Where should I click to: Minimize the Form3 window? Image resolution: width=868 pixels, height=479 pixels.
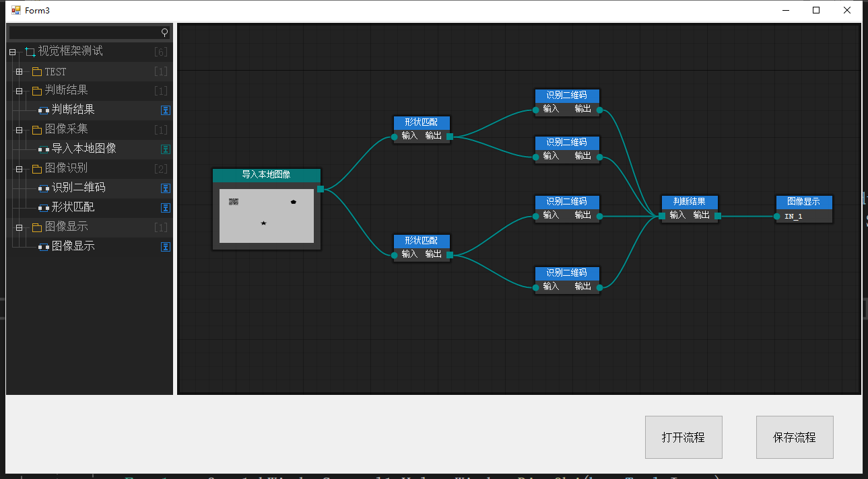pyautogui.click(x=785, y=10)
